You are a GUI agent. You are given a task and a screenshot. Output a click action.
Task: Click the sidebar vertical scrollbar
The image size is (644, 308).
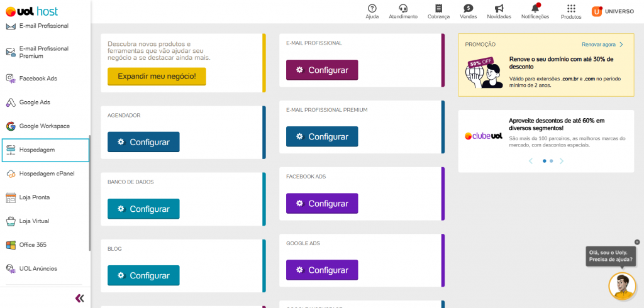[89, 193]
